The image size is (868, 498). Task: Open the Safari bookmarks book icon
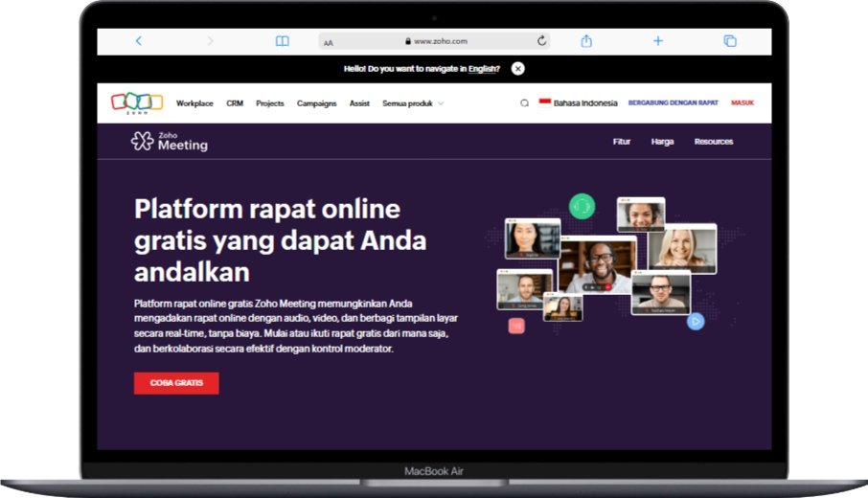(x=283, y=41)
